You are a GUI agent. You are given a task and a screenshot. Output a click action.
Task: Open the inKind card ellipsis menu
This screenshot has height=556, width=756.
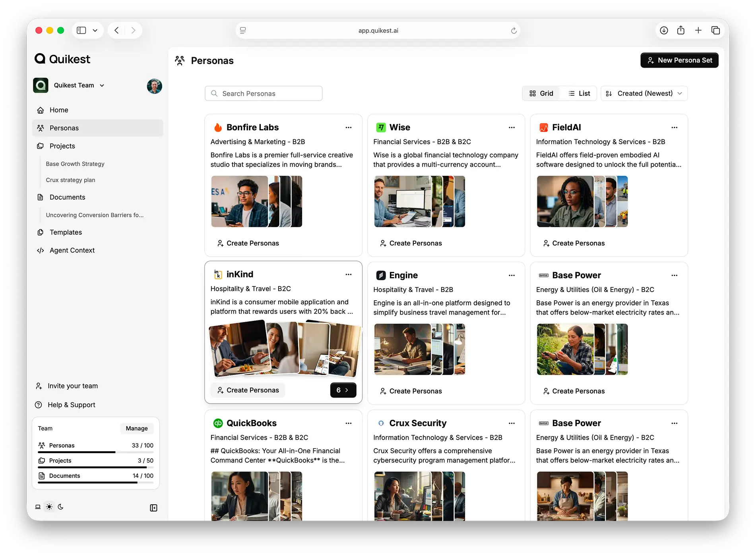click(x=349, y=274)
